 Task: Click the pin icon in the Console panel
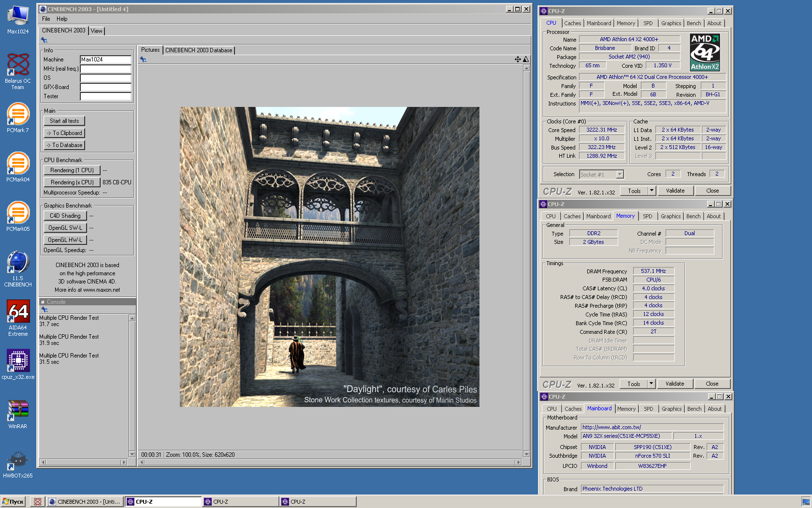coord(44,309)
